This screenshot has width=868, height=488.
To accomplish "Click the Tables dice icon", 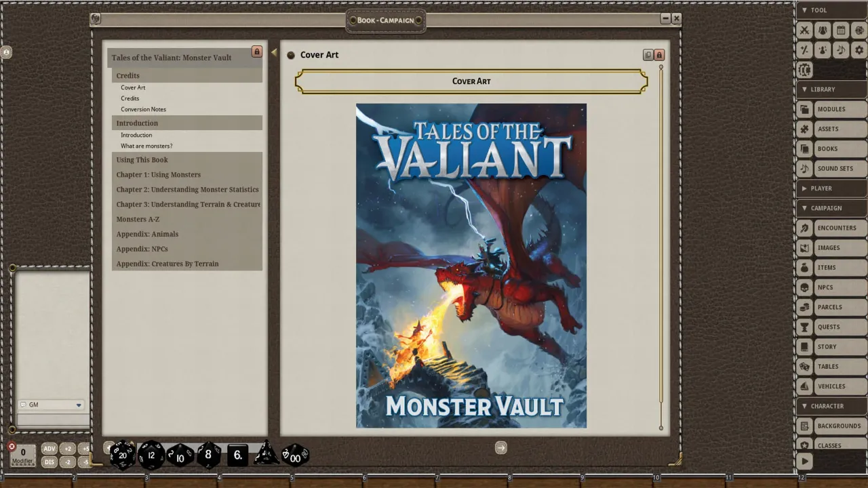I will 805,366.
